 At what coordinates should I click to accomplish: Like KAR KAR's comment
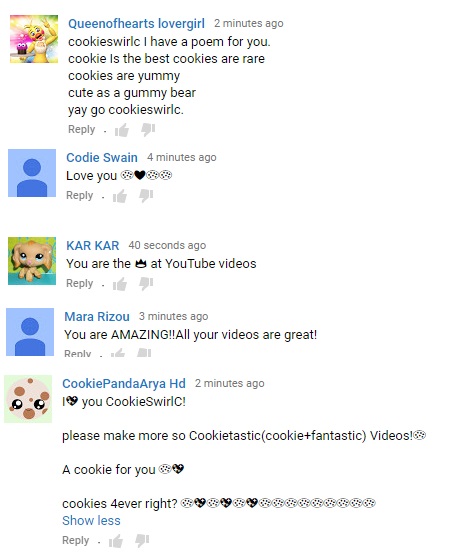click(x=120, y=284)
